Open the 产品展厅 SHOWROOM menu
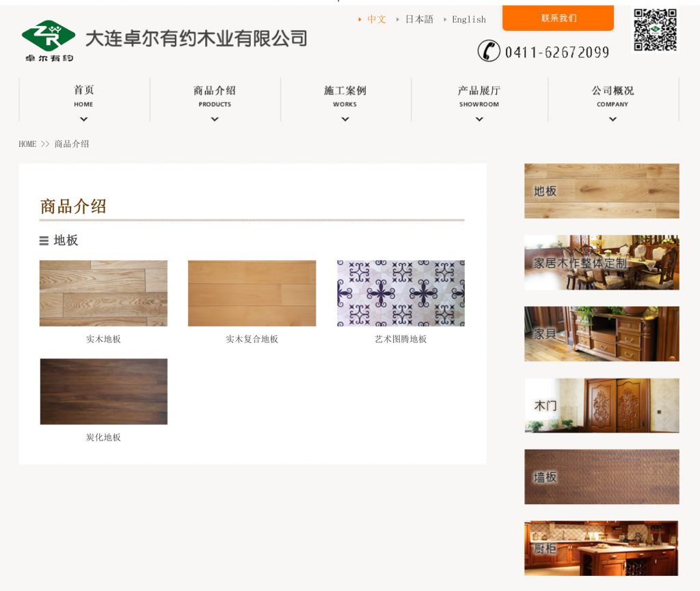Image resolution: width=700 pixels, height=591 pixels. pyautogui.click(x=479, y=96)
